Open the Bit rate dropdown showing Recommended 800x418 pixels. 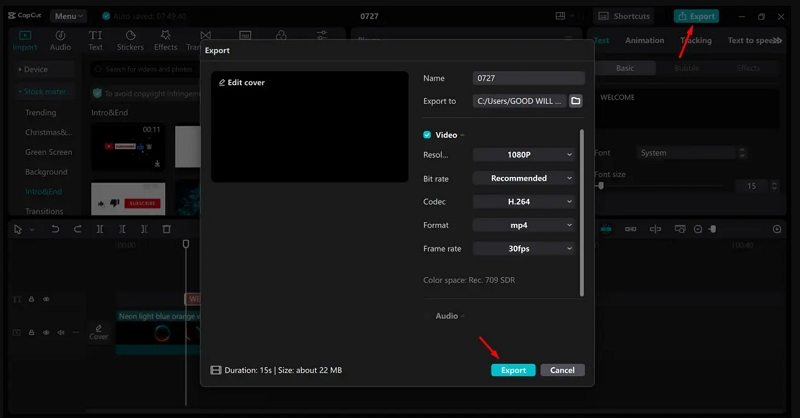[524, 178]
